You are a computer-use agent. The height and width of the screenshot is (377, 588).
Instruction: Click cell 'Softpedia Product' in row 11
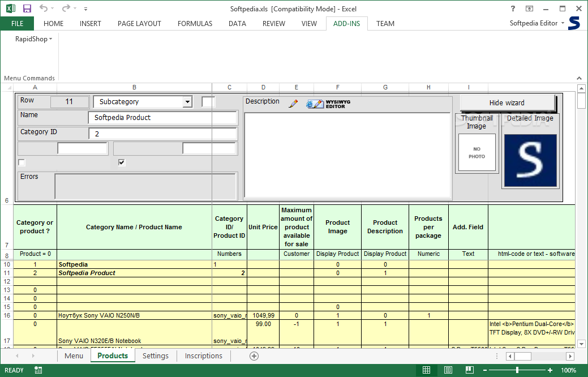(134, 273)
